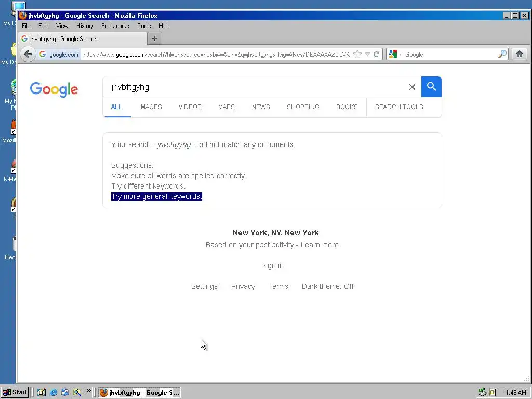The height and width of the screenshot is (399, 532).
Task: Clear the Google query with the X icon
Action: coord(412,87)
